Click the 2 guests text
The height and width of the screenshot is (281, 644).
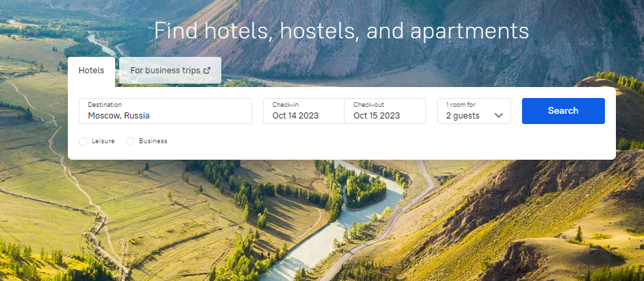point(463,116)
